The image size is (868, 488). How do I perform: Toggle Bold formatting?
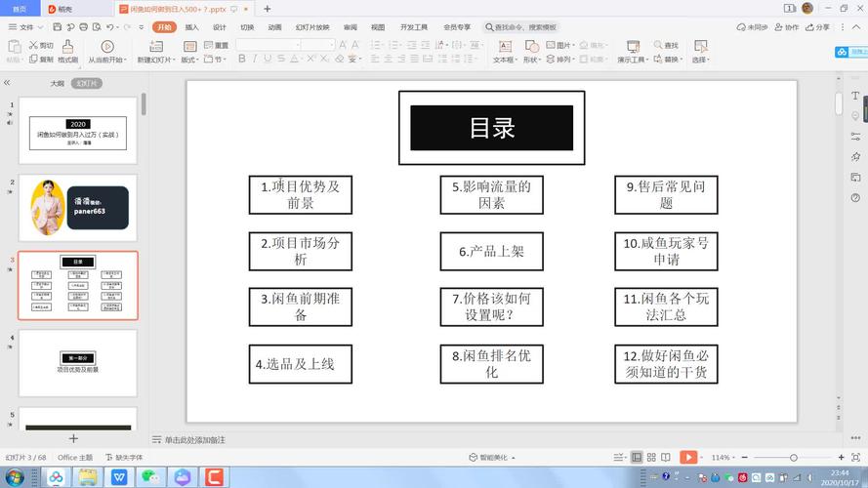click(x=242, y=59)
